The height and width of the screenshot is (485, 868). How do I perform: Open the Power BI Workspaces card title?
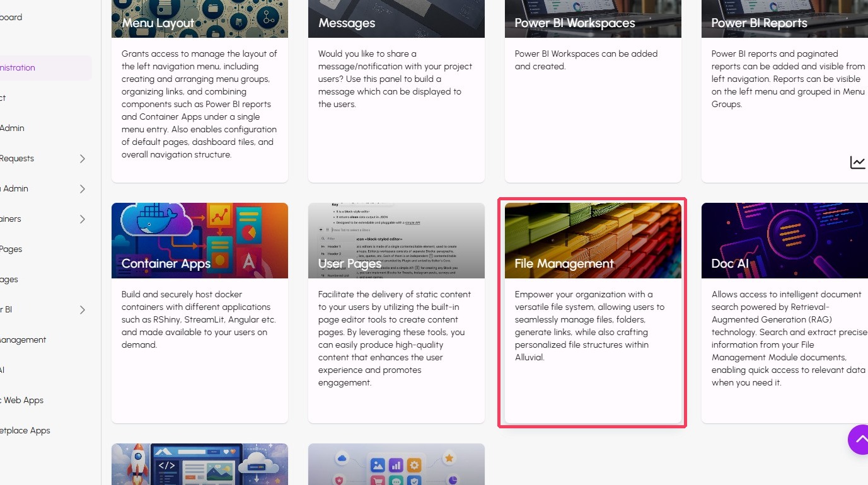pyautogui.click(x=575, y=23)
